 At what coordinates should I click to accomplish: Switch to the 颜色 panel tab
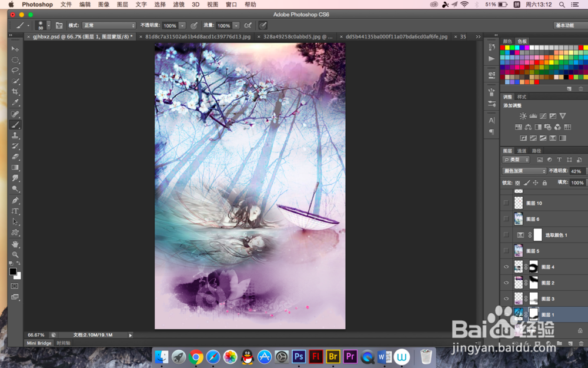click(x=507, y=41)
